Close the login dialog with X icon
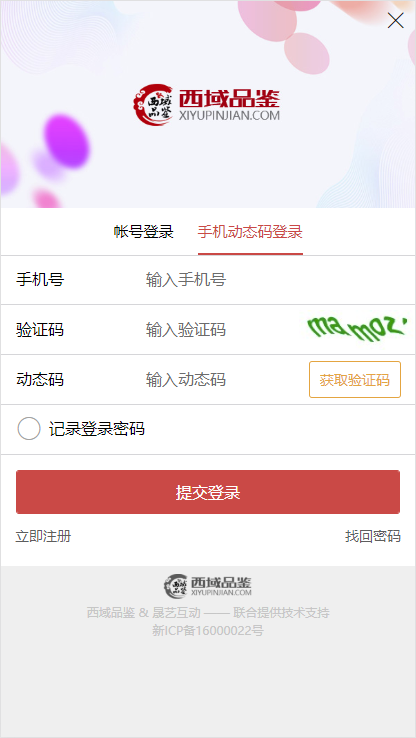 (395, 20)
